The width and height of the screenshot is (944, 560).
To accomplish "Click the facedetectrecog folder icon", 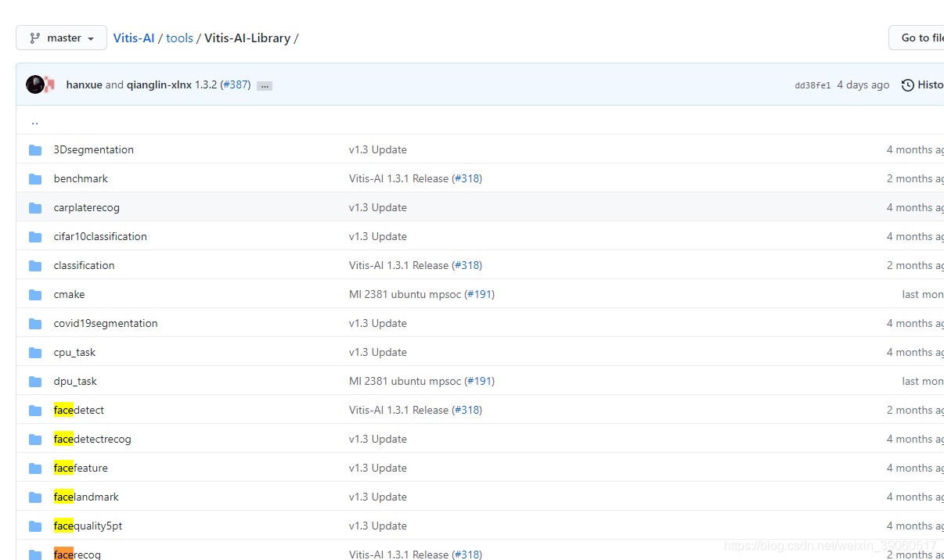I will [x=35, y=439].
